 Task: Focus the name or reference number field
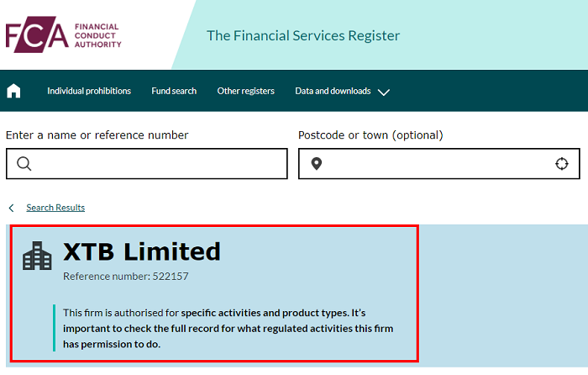(147, 164)
